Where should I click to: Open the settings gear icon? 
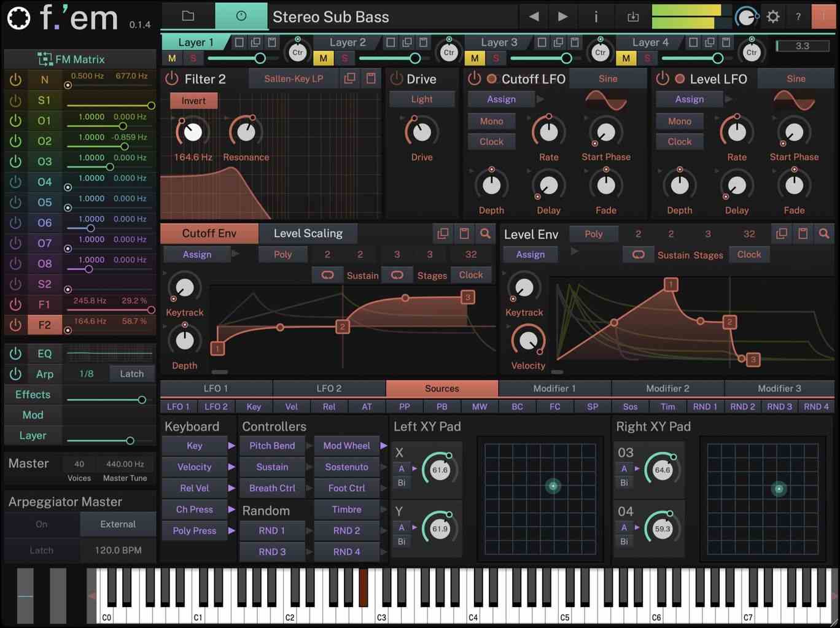[x=773, y=17]
